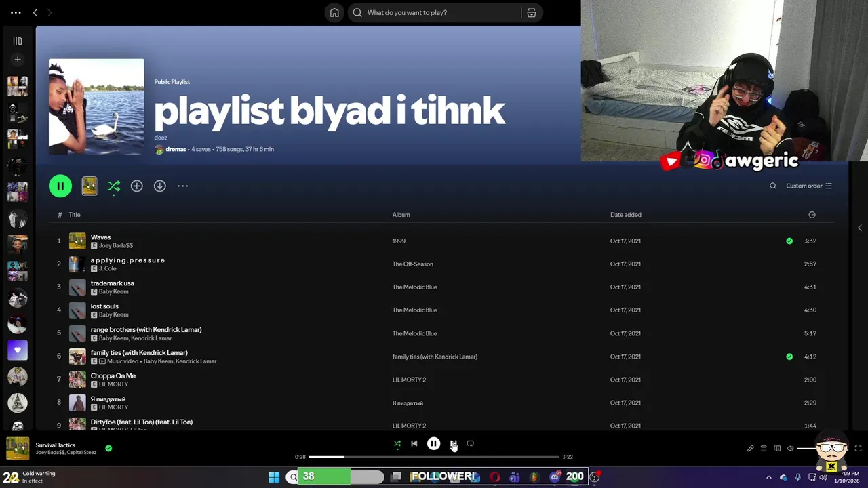The height and width of the screenshot is (488, 868).
Task: Play the song Waves
Action: [x=100, y=237]
